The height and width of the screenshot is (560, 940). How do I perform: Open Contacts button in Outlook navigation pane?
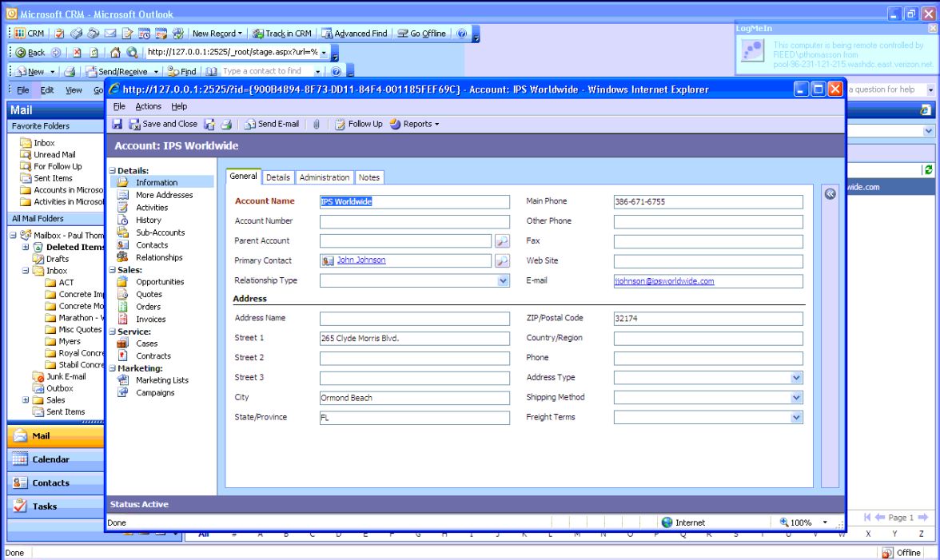click(55, 483)
